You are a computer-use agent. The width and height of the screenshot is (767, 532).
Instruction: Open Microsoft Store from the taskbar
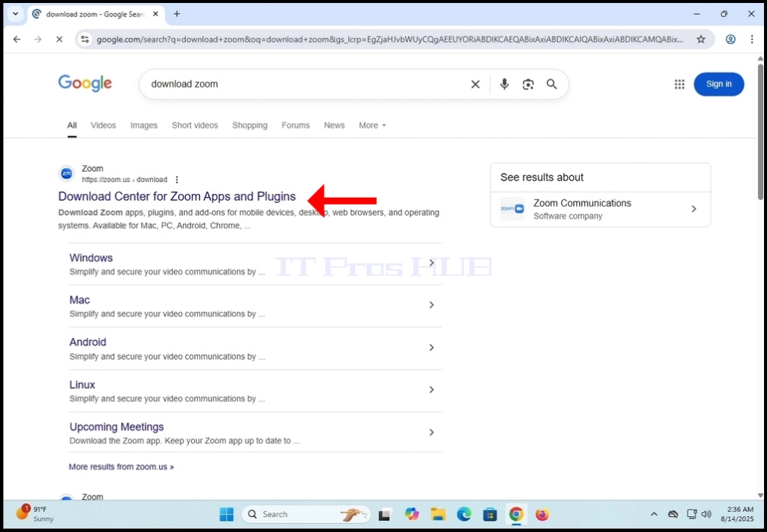pyautogui.click(x=489, y=514)
